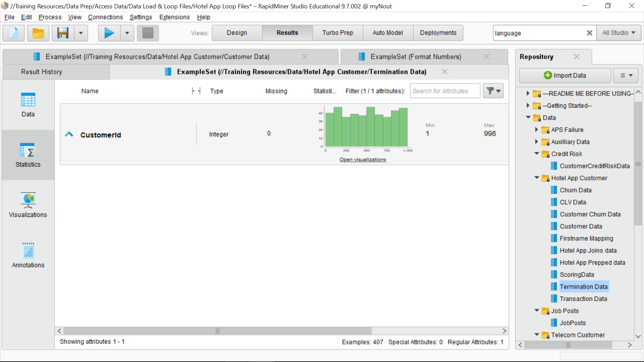Open the Extensions menu
This screenshot has width=644, height=362.
174,17
